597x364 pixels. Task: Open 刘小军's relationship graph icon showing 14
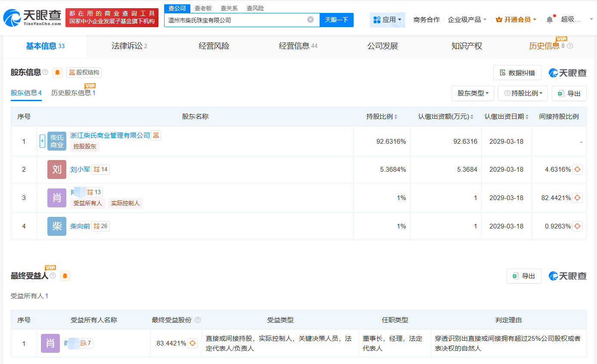(x=100, y=169)
